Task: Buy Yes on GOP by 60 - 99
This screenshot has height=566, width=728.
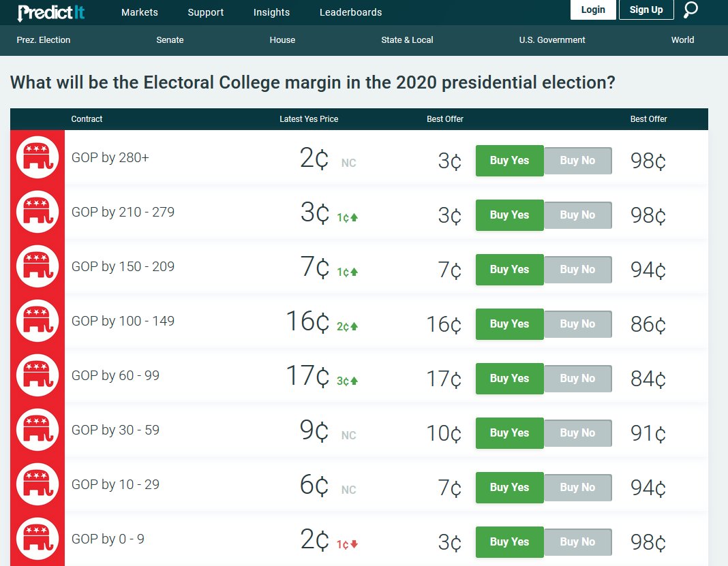Action: (x=509, y=379)
